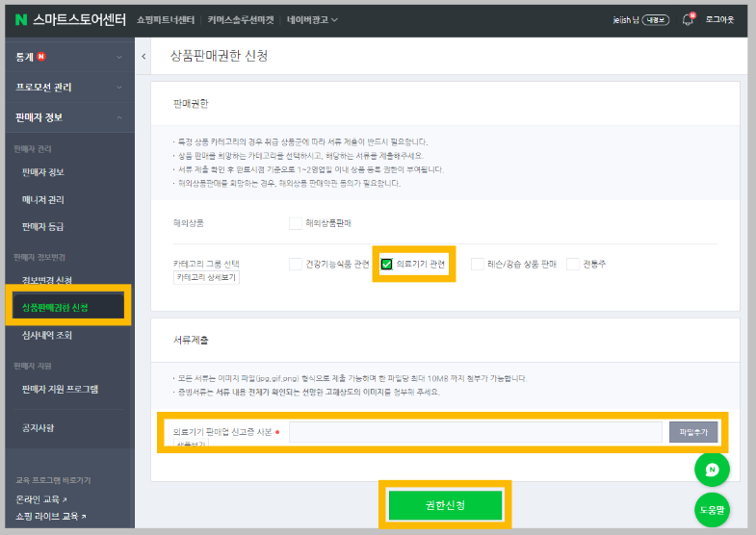Select 판매자 등급 in the sidebar
Image resolution: width=756 pixels, height=535 pixels.
tap(43, 226)
